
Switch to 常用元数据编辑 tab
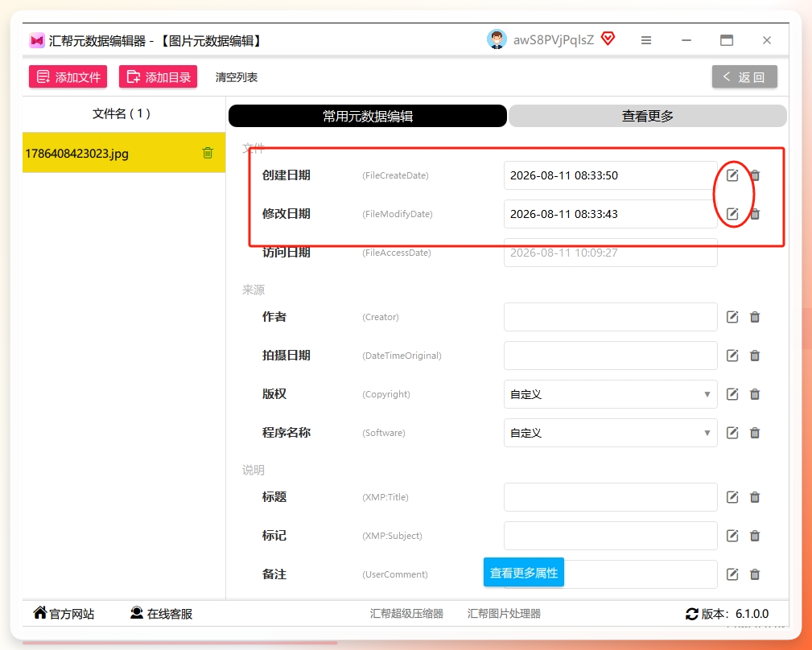(368, 116)
